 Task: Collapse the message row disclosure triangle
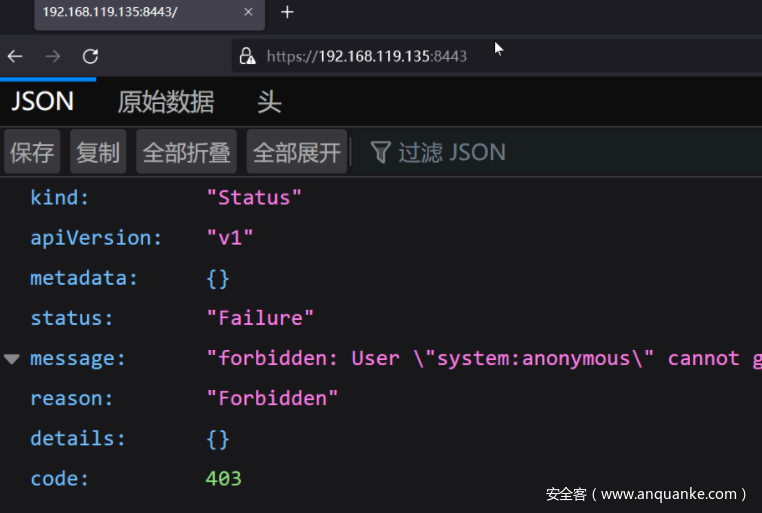pyautogui.click(x=12, y=359)
